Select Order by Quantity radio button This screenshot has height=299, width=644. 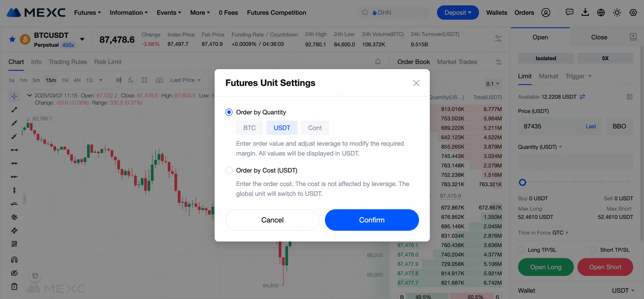(x=229, y=112)
